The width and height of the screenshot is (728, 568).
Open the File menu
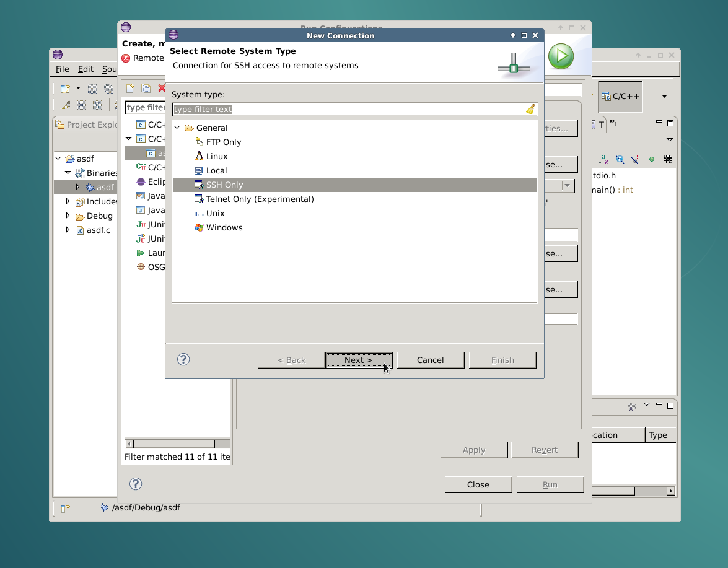pyautogui.click(x=62, y=69)
